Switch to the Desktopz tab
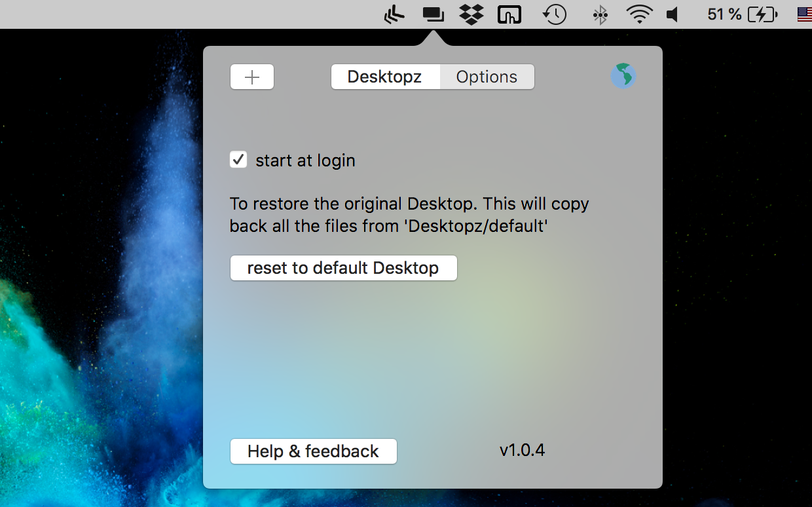Image resolution: width=812 pixels, height=507 pixels. point(385,77)
